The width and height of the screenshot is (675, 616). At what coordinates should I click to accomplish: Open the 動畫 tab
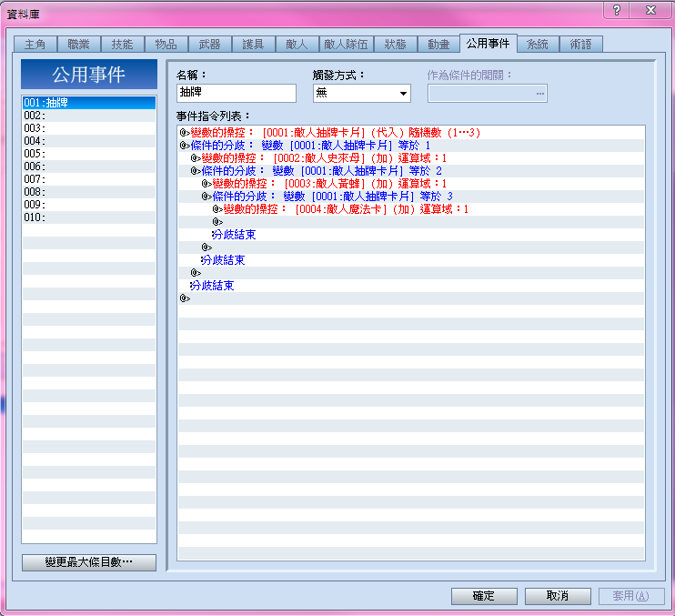pos(438,44)
